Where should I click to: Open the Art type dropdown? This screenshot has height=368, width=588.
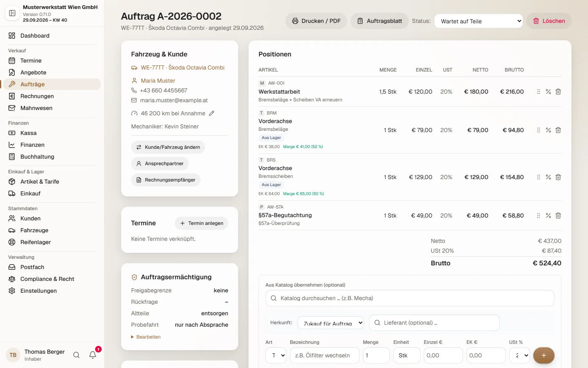276,355
